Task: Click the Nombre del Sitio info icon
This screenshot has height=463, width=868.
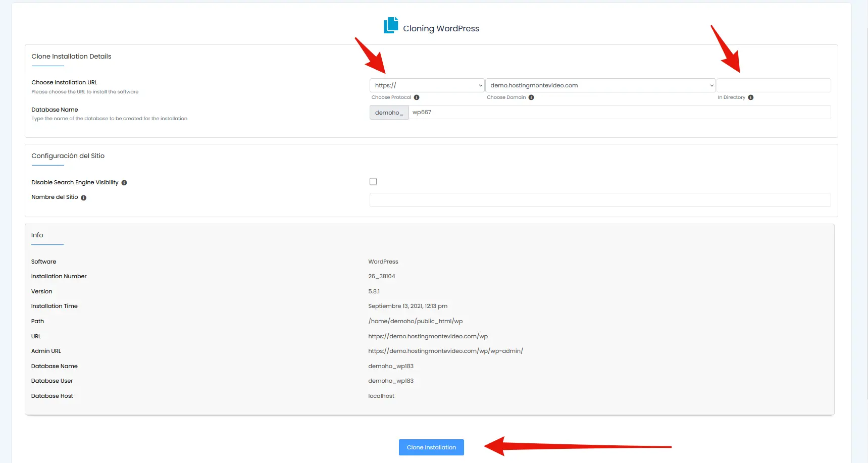Action: (84, 198)
